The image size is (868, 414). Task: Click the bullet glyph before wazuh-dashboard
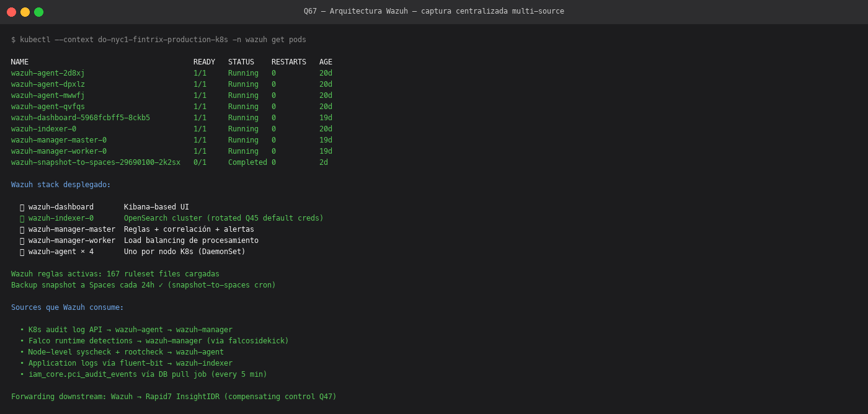click(x=22, y=207)
